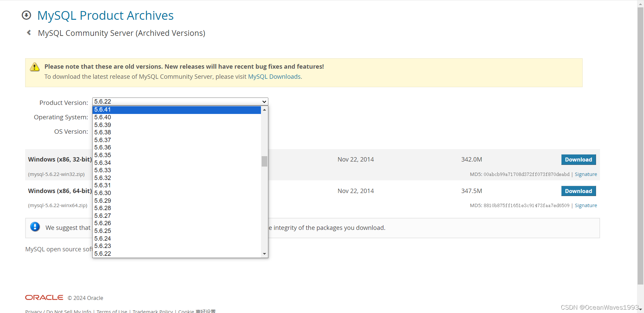Click the dropdown list scroll-up arrow
644x313 pixels.
coord(264,110)
